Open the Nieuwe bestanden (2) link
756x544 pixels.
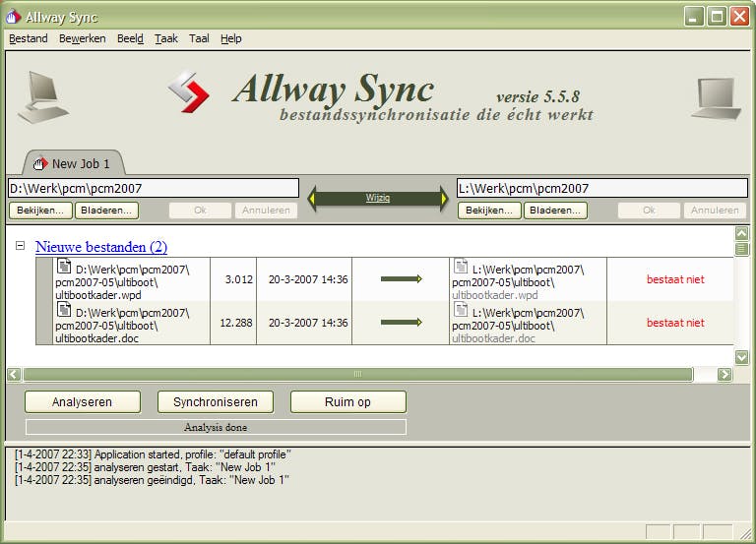tap(101, 247)
